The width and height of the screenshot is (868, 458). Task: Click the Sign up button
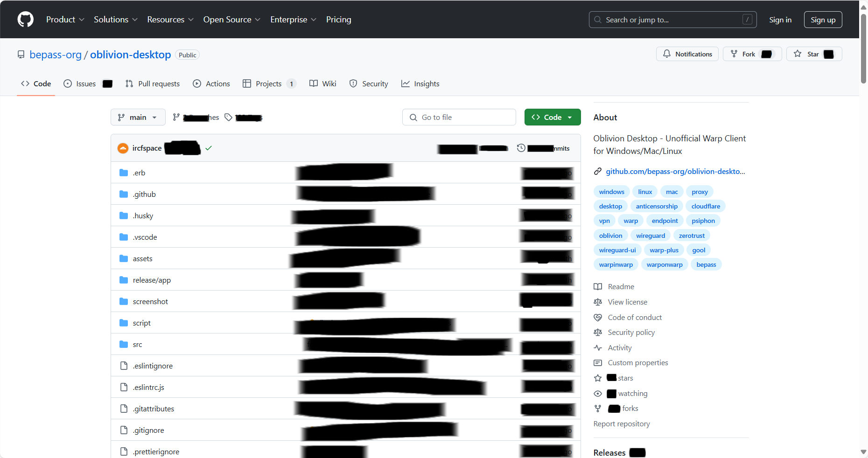(x=823, y=20)
